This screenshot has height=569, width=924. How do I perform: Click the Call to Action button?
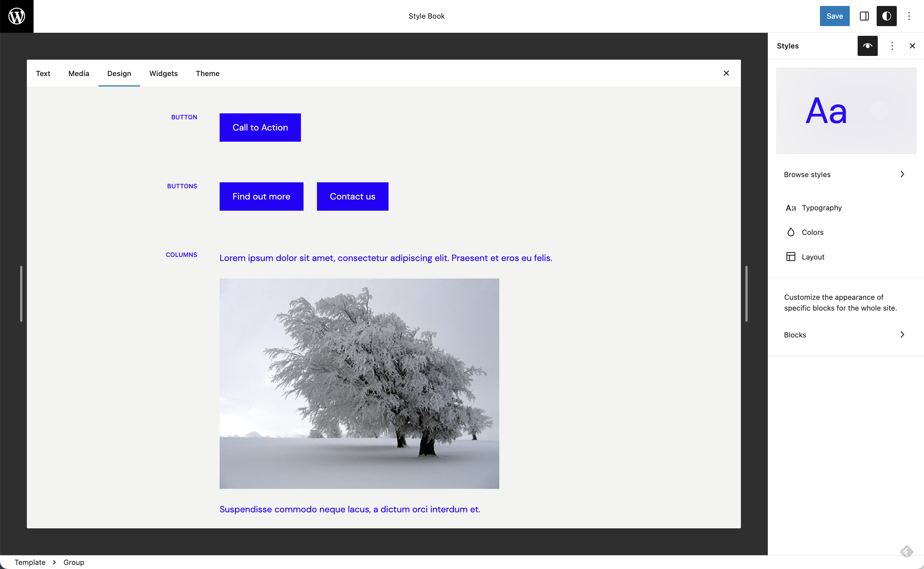point(260,128)
